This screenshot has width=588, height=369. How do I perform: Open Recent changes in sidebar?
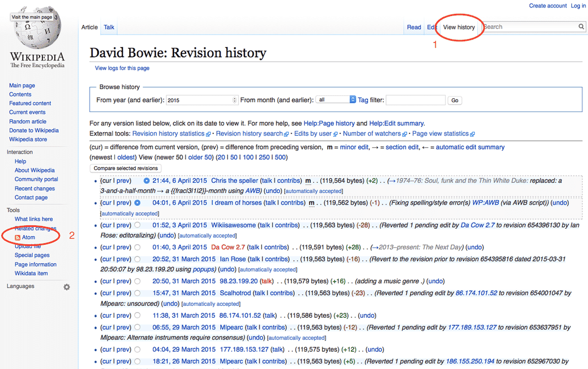click(x=34, y=189)
